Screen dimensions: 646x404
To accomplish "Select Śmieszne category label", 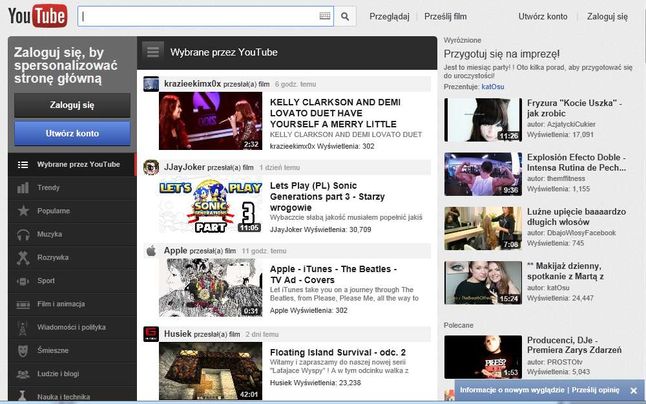I will click(x=53, y=350).
